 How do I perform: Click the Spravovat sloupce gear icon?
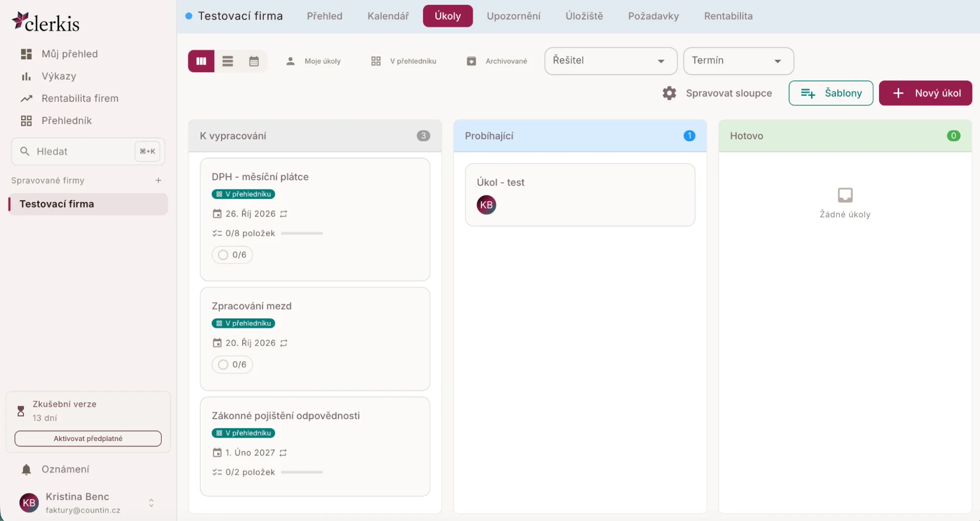[669, 93]
